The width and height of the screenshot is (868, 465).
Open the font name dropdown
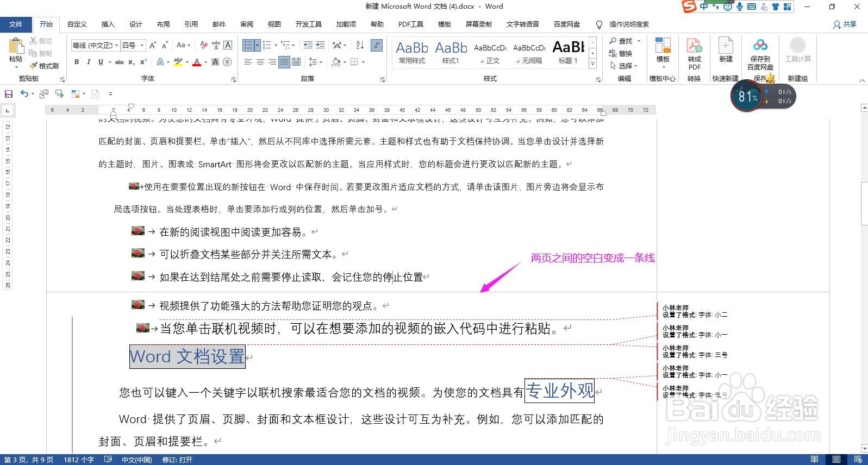tap(116, 45)
